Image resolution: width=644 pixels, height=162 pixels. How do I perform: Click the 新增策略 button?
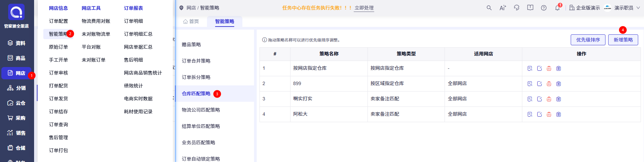[623, 40]
